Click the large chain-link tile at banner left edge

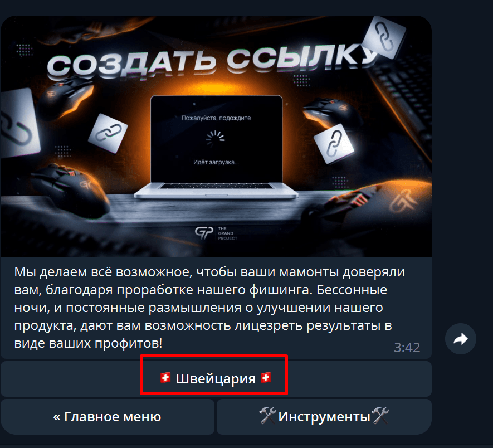point(18,123)
